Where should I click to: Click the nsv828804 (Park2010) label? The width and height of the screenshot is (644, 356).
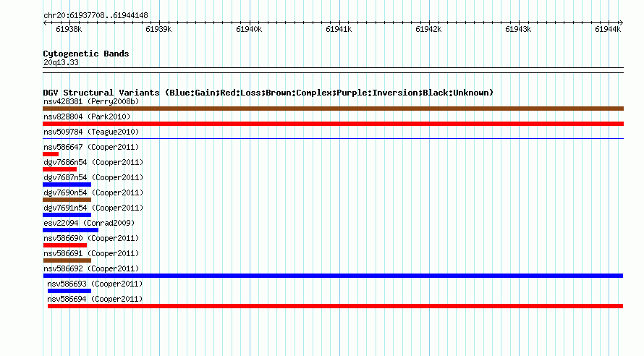pos(87,116)
